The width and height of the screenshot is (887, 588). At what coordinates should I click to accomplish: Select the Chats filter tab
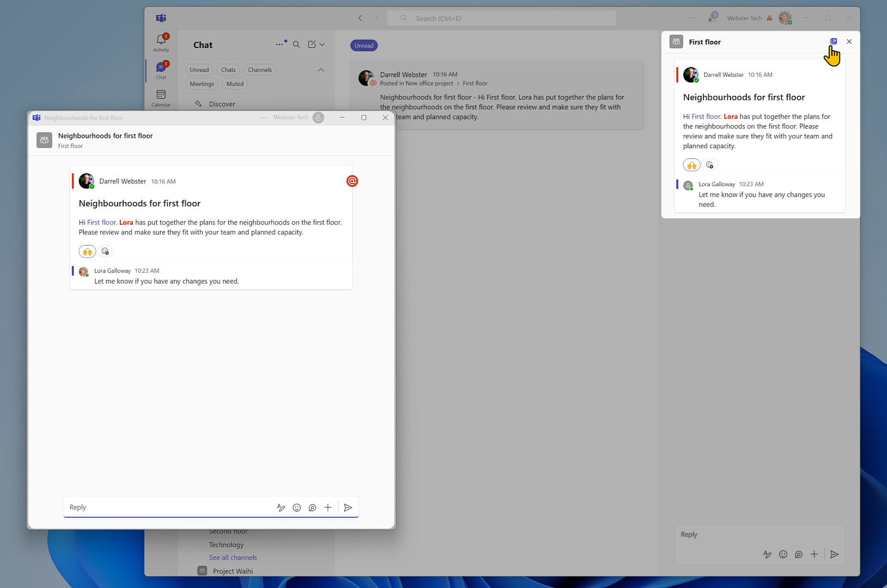click(x=228, y=69)
